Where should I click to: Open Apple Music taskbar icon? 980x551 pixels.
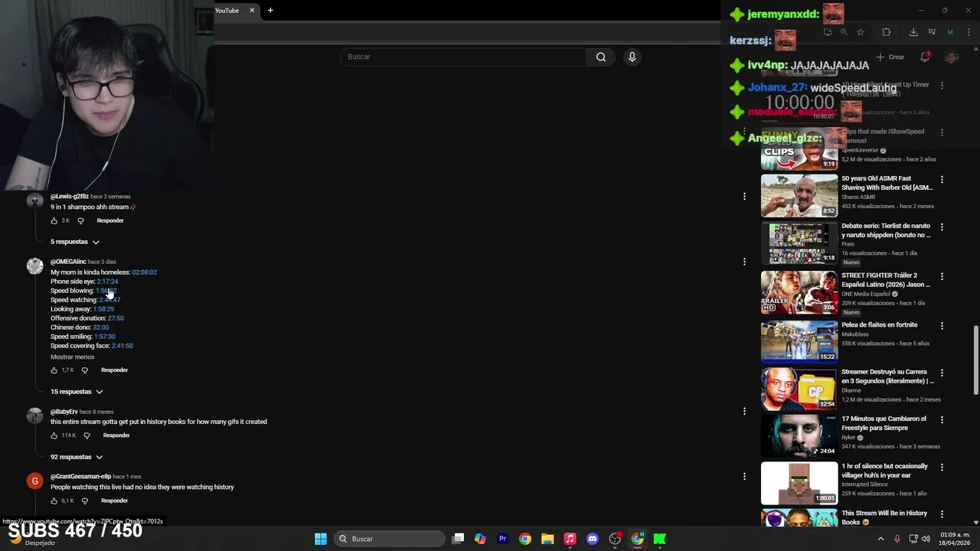(x=570, y=539)
